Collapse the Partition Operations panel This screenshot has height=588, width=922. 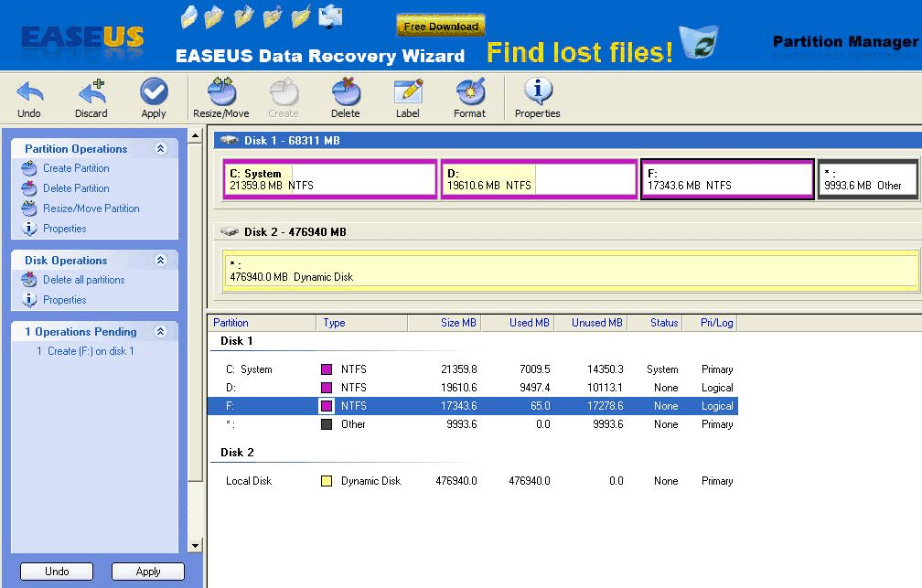coord(161,148)
